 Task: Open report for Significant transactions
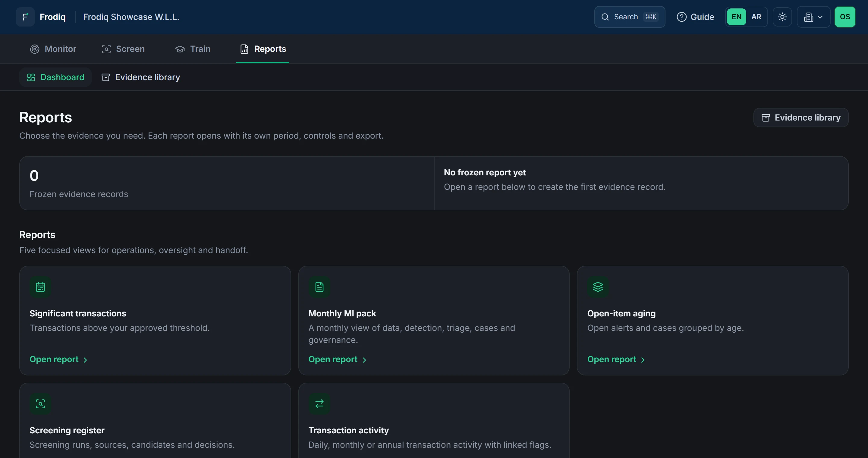click(x=58, y=359)
